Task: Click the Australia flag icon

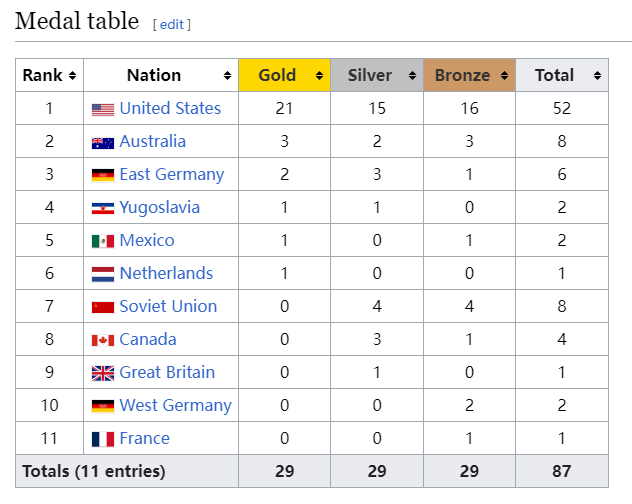Action: 103,142
